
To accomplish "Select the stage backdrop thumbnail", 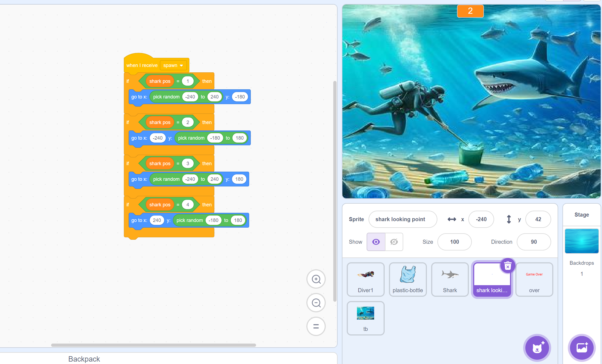I will [x=582, y=241].
